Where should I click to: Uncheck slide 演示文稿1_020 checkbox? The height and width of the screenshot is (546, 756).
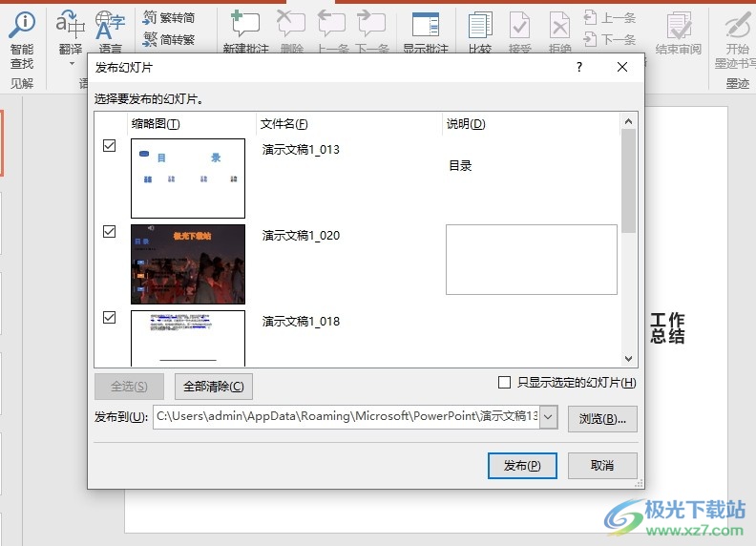pos(110,232)
